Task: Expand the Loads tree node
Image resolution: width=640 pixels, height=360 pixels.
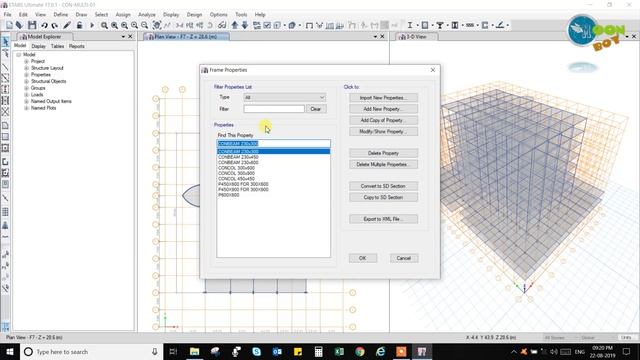Action: (27, 94)
